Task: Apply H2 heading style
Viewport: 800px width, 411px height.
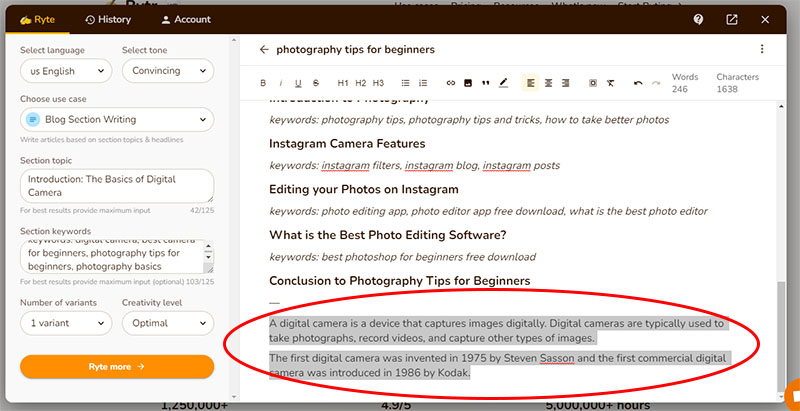Action: (x=361, y=83)
